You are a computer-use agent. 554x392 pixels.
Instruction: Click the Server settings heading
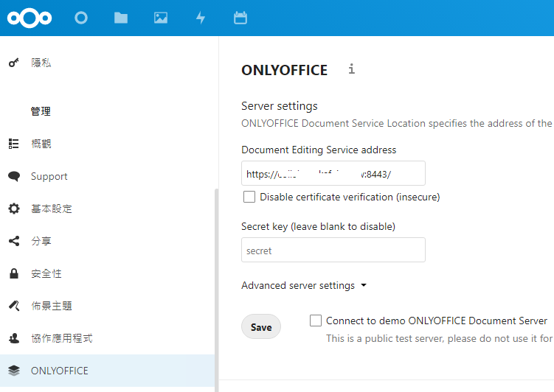coord(279,106)
